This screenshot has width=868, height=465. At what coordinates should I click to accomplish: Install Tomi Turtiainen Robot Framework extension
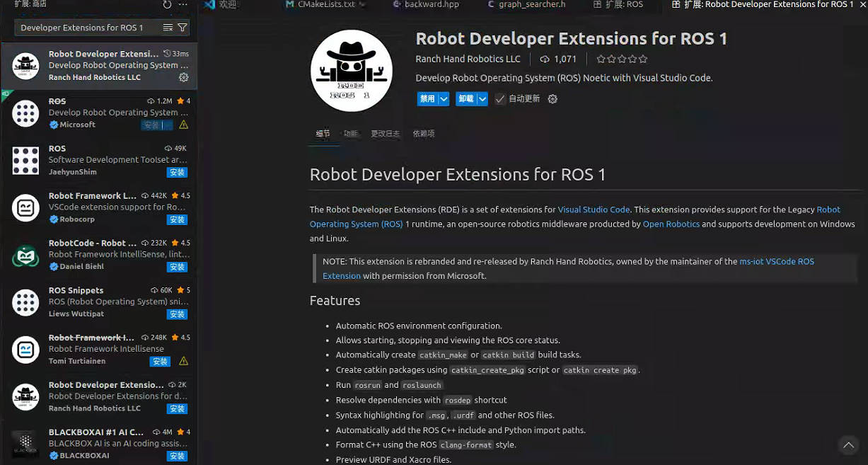point(160,361)
